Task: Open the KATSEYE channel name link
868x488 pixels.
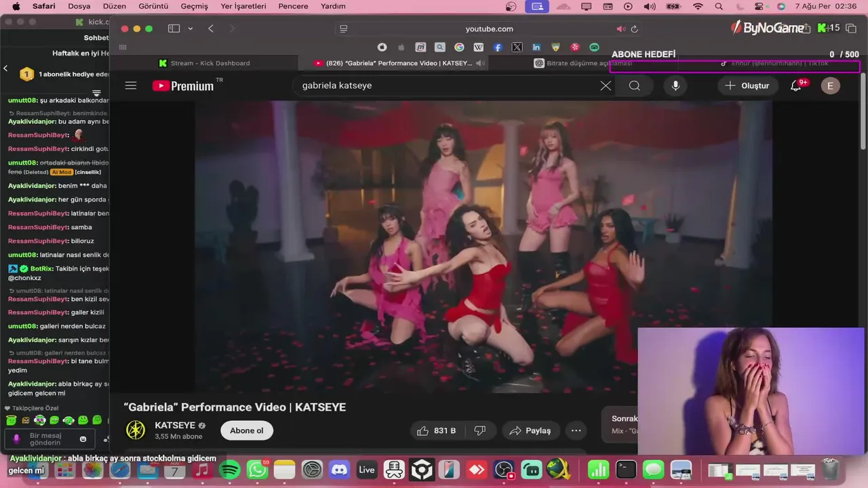Action: (175, 425)
